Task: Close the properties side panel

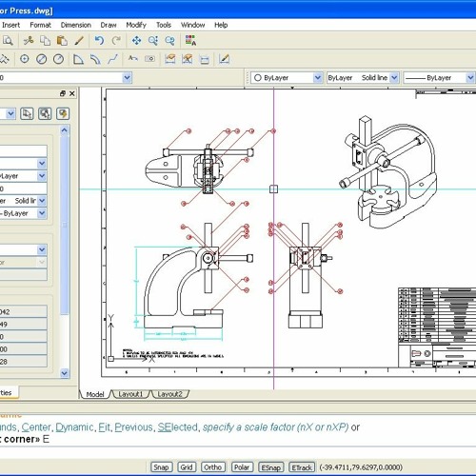Action: click(72, 93)
